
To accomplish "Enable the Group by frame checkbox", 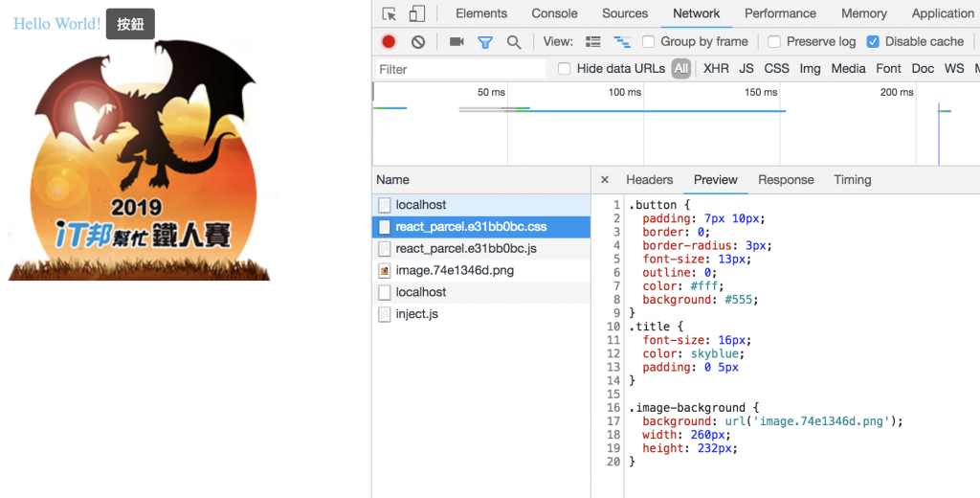I will pyautogui.click(x=649, y=42).
